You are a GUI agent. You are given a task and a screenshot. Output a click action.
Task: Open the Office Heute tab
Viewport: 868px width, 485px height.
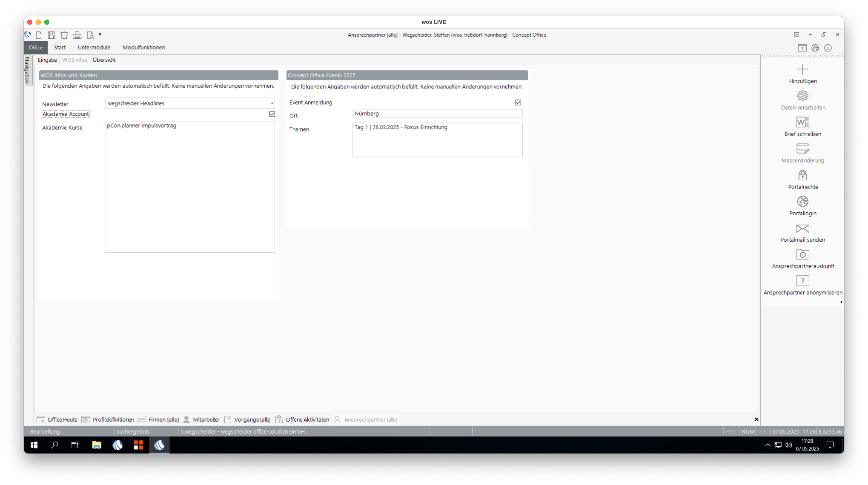coord(57,419)
